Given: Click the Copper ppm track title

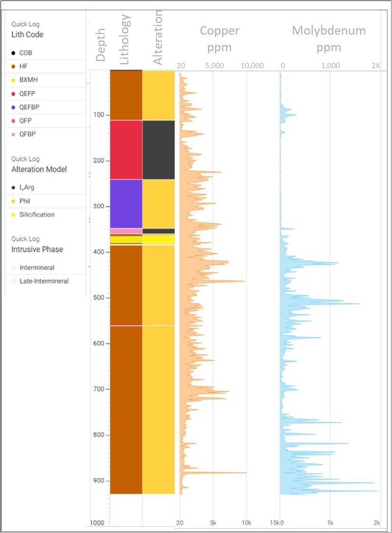Looking at the screenshot, I should click(219, 39).
